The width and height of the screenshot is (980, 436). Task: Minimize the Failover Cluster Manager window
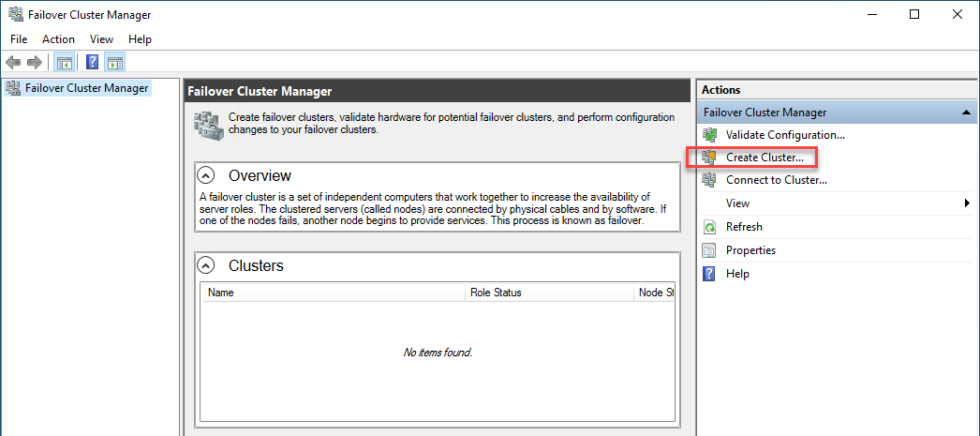coord(871,14)
